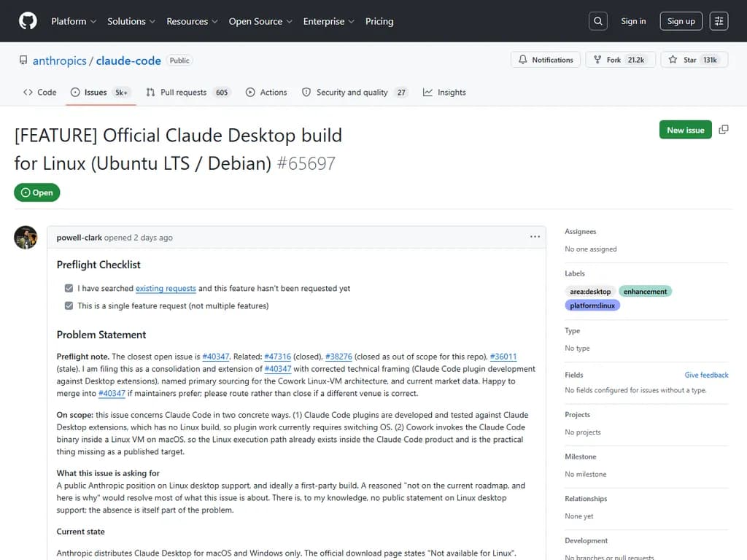Click the area:desktop label

pos(590,292)
